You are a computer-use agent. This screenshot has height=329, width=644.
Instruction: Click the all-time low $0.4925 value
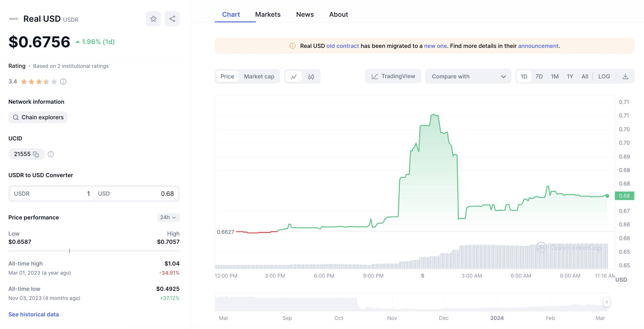coord(168,289)
